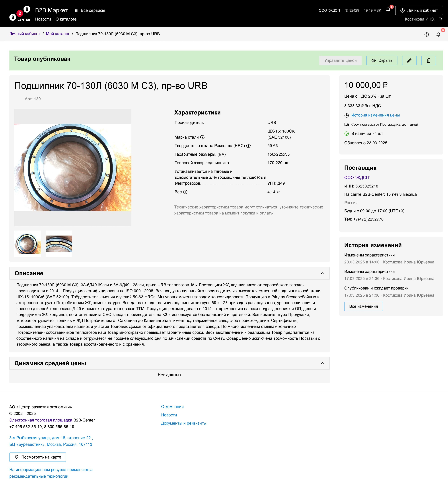
Task: Show info for Твердость по шкале Роквелла
Action: pos(248,146)
